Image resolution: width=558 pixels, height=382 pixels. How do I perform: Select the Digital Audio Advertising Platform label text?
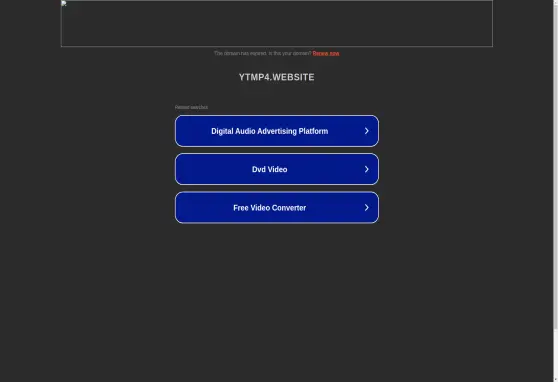pyautogui.click(x=270, y=131)
